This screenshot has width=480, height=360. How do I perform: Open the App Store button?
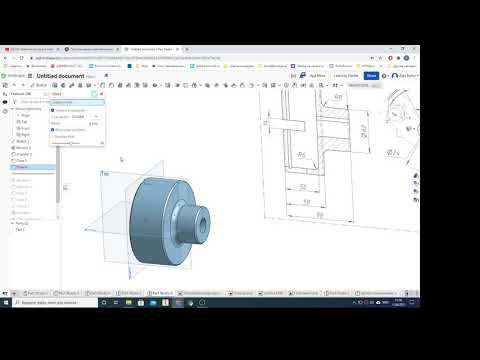313,76
